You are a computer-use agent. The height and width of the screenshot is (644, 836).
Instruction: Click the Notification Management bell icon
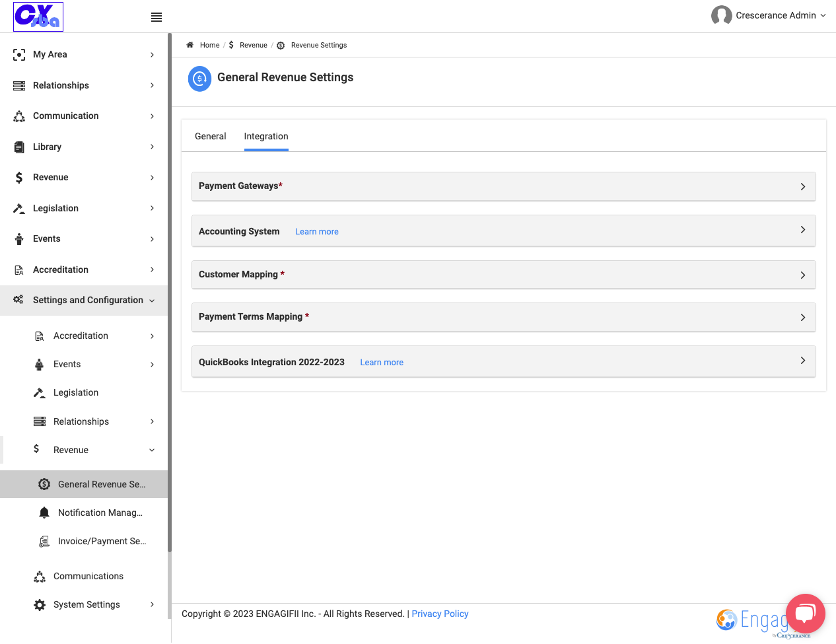point(44,513)
